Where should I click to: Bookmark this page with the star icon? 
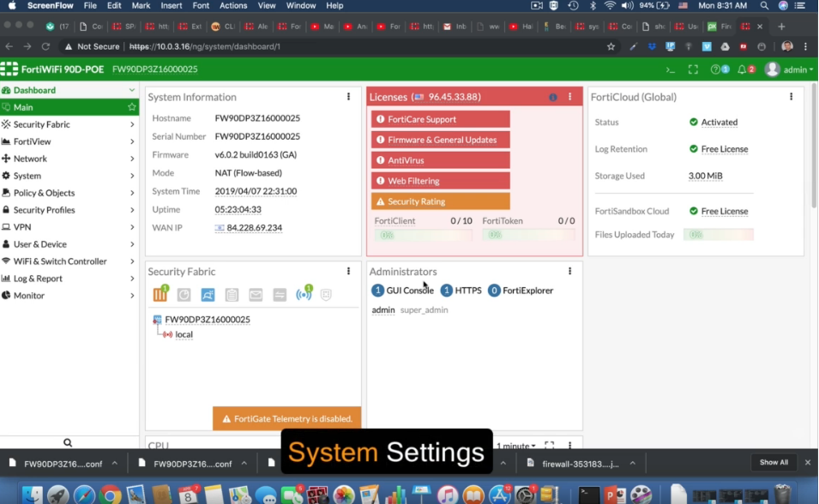[x=611, y=46]
